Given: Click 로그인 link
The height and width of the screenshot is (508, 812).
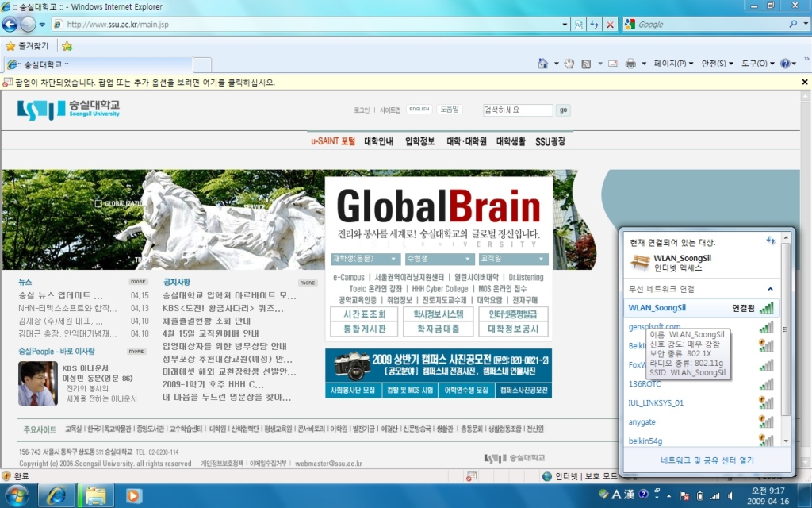Looking at the screenshot, I should pos(362,110).
